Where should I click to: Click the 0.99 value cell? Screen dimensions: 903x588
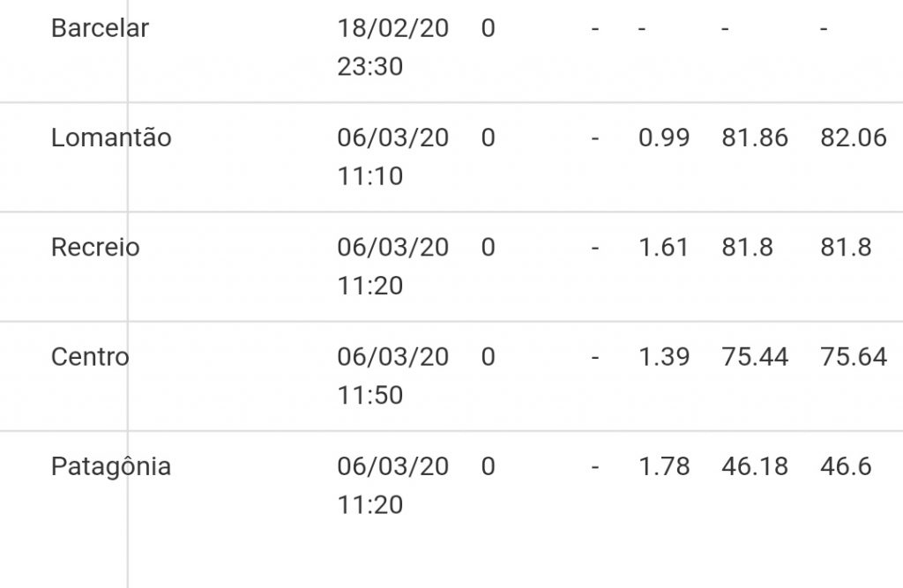tap(664, 138)
